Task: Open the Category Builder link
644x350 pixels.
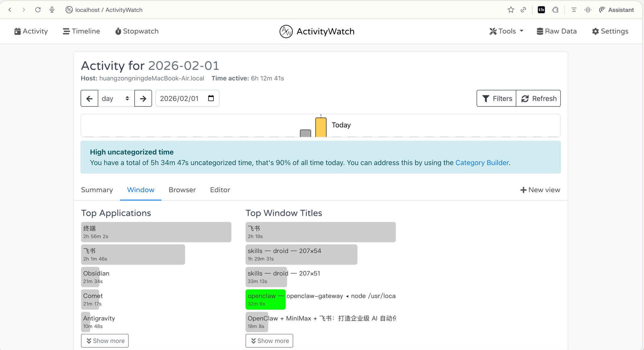Action: [x=482, y=163]
